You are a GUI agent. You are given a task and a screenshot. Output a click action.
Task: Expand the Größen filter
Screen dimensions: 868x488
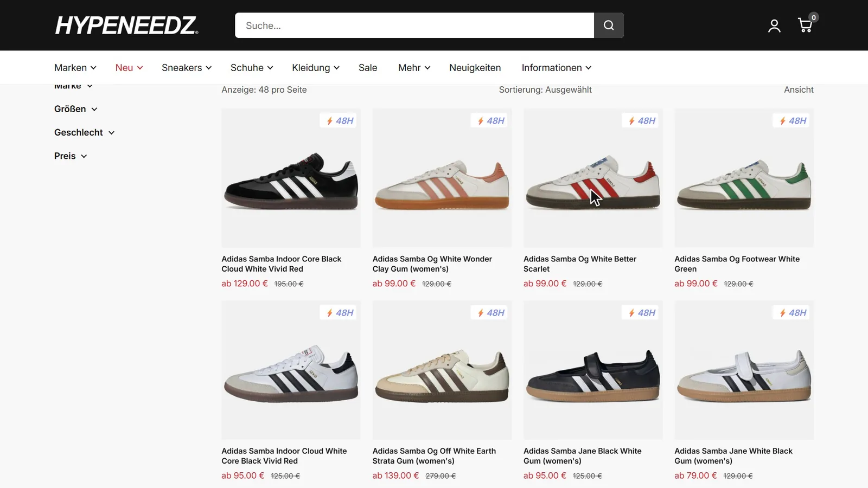76,109
